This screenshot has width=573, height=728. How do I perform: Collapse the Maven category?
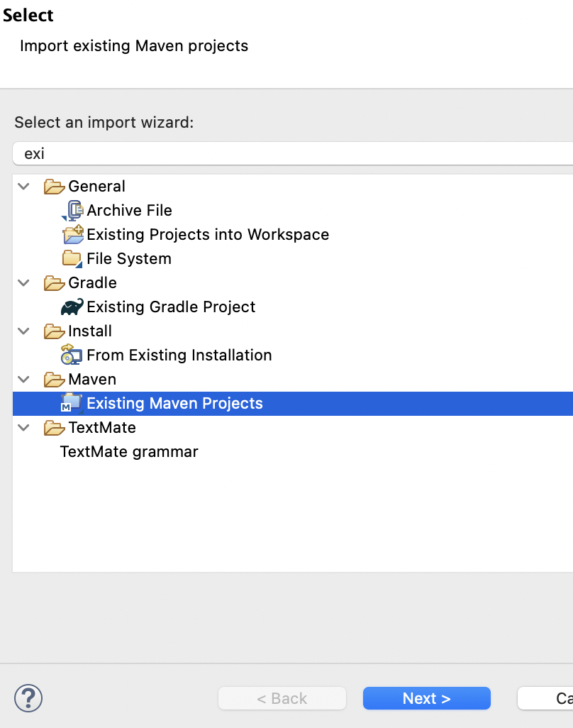pos(23,380)
